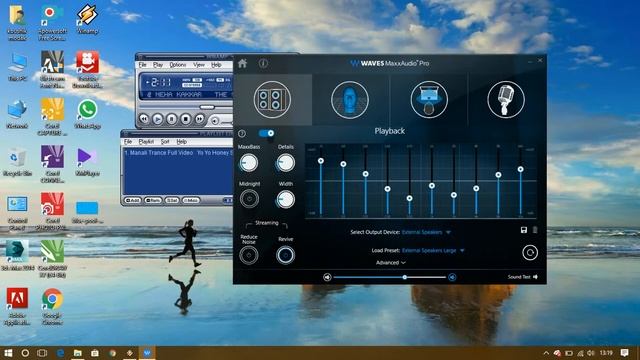Toggle the Revive streaming button
640x360 pixels.
[x=285, y=255]
